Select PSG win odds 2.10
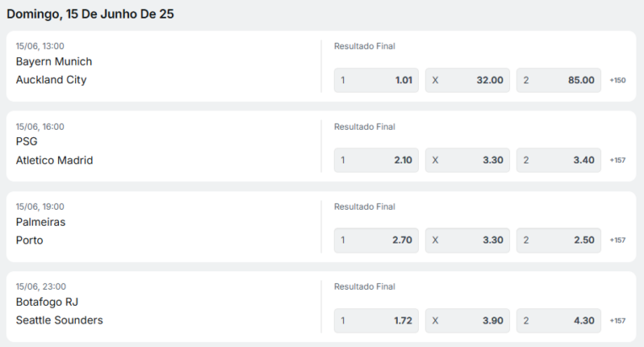 376,160
